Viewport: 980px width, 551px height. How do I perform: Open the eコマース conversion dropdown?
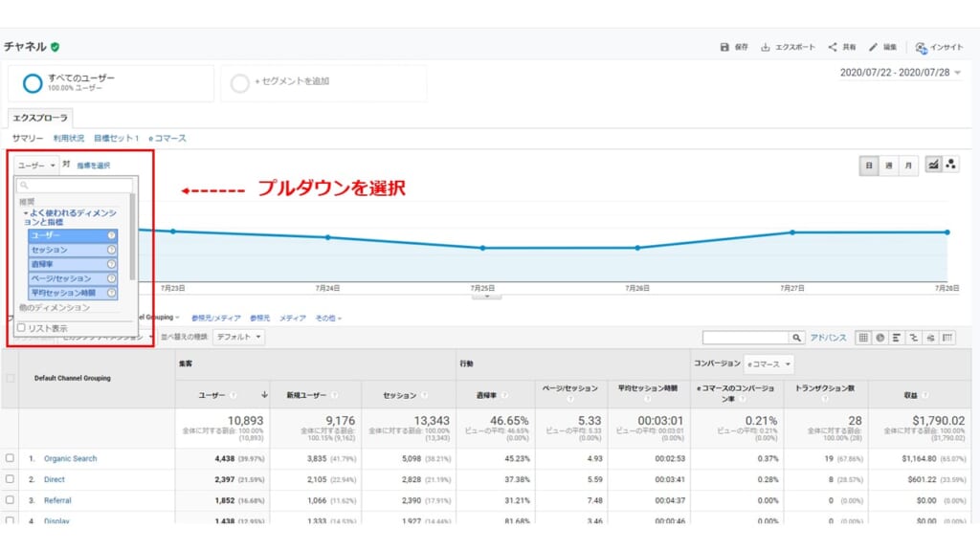(x=768, y=364)
